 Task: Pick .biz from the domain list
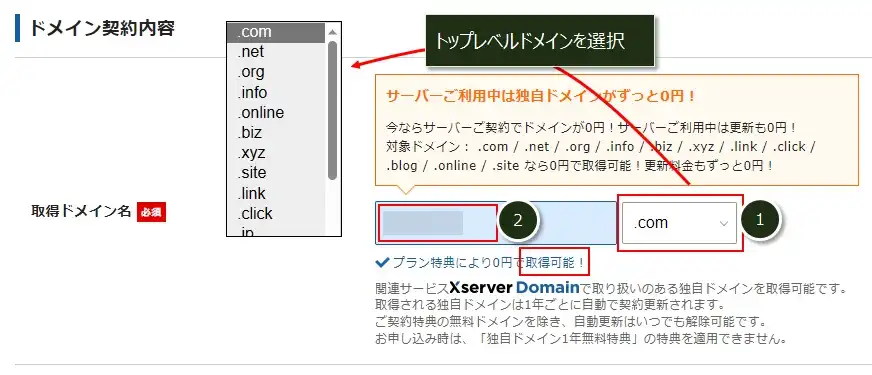click(276, 133)
